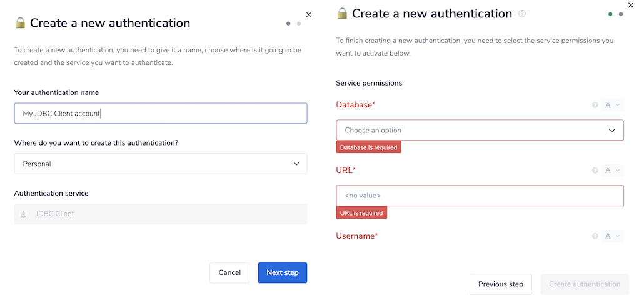Click the help icon next to URL field
The image size is (644, 298).
point(595,171)
